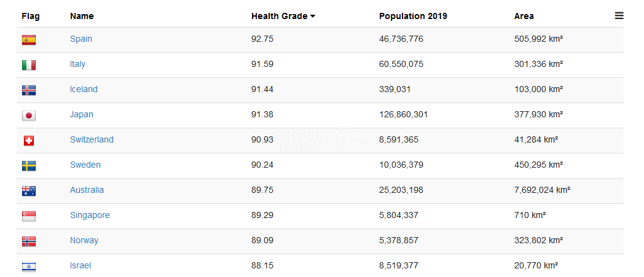Open the Singapore country link
The height and width of the screenshot is (277, 644).
90,215
